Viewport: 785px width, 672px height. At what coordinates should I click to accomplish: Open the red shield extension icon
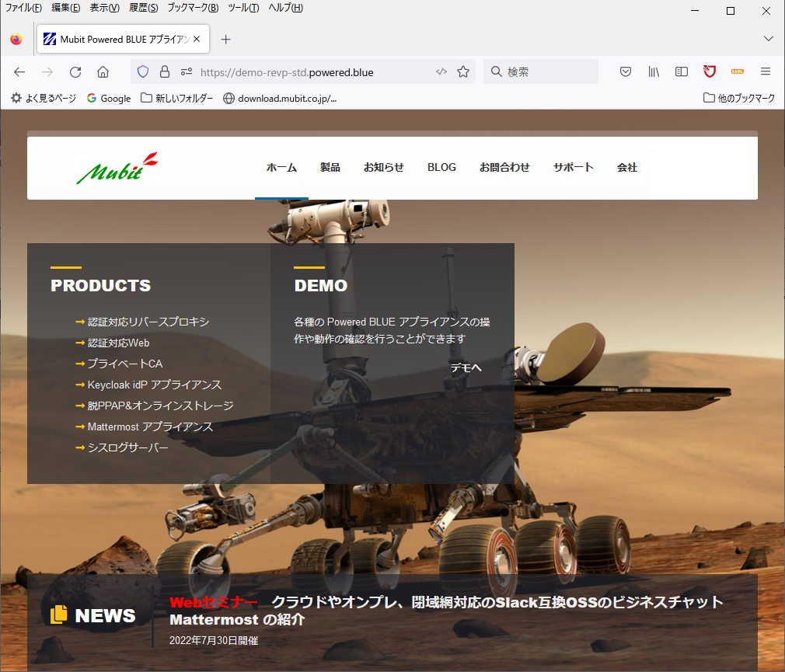(x=710, y=72)
